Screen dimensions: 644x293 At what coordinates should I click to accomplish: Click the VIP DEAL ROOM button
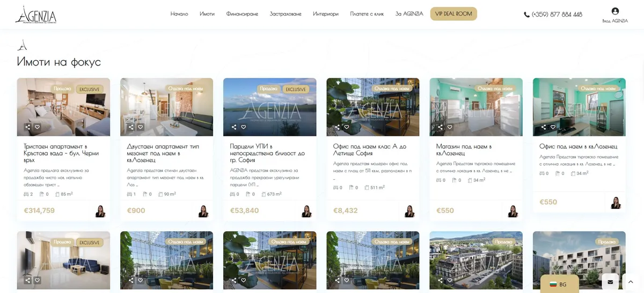(x=453, y=14)
